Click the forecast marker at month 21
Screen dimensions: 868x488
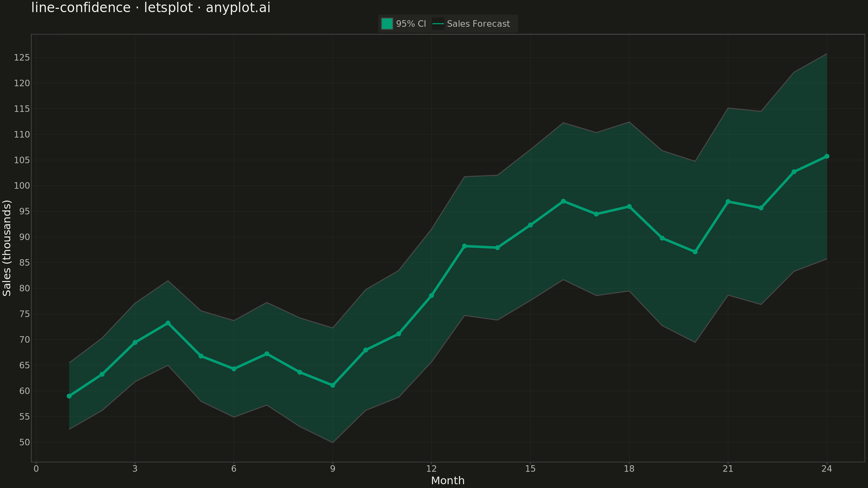(x=728, y=201)
